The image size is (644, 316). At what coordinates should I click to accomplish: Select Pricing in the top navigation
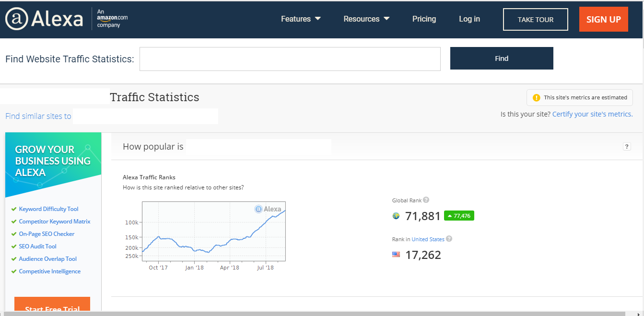pyautogui.click(x=424, y=19)
